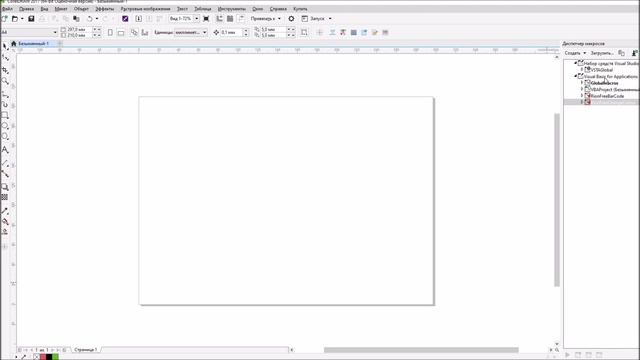Select the Connector line tool
Screen dimensions: 640x360
tap(5, 174)
